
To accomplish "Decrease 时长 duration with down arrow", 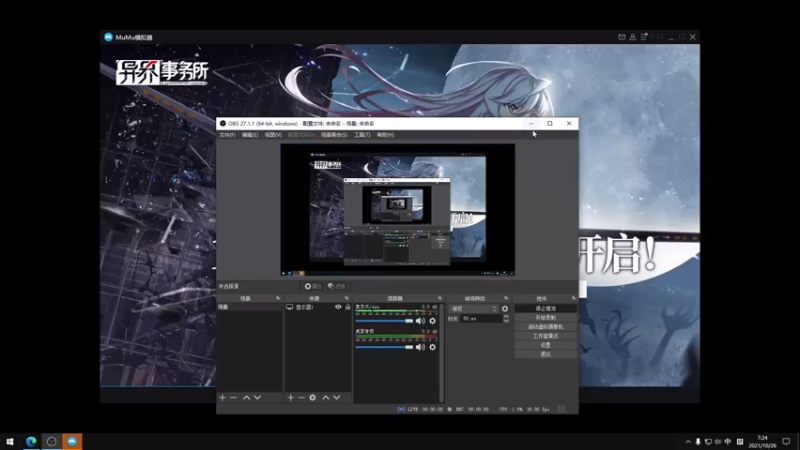I will (x=506, y=321).
